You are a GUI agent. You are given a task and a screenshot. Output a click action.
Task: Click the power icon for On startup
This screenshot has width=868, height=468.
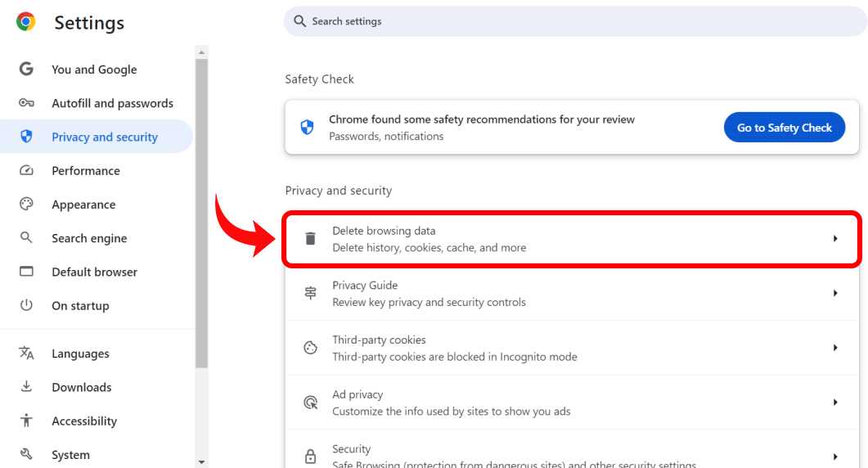26,305
